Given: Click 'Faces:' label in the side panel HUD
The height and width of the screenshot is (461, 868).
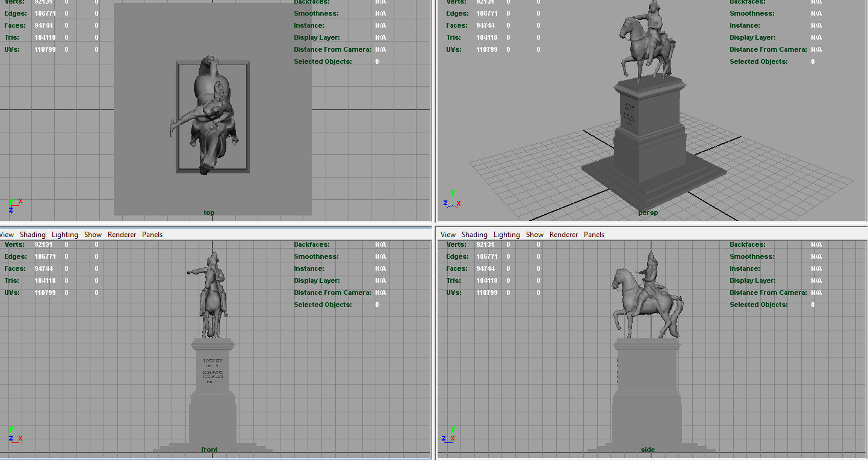Looking at the screenshot, I should coord(457,268).
